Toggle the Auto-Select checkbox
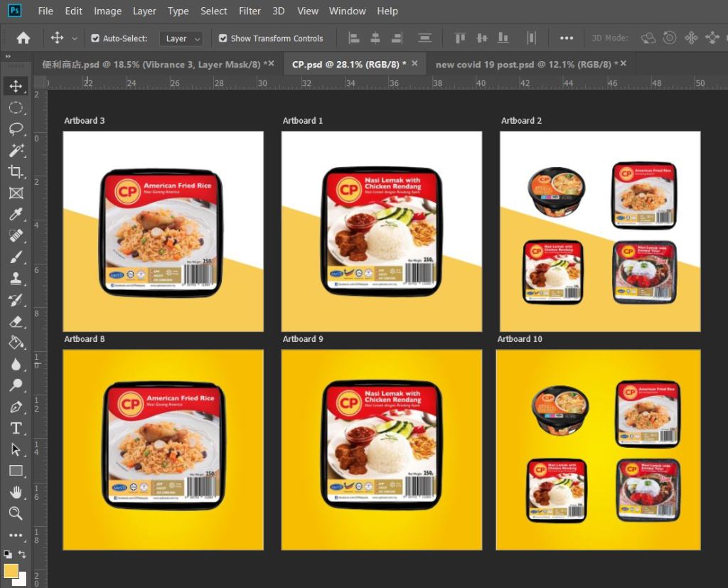728x588 pixels. (x=95, y=38)
